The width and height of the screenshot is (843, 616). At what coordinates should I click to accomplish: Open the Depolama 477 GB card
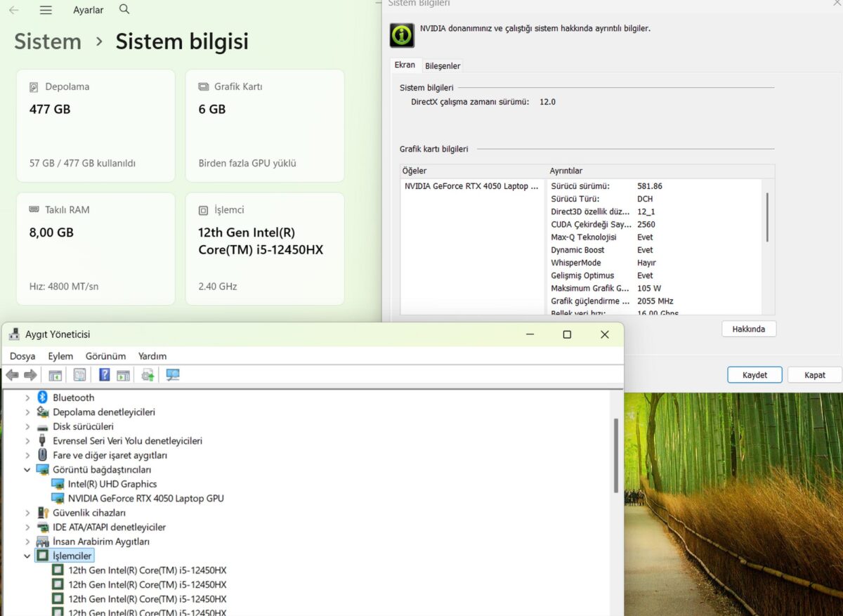tap(96, 126)
